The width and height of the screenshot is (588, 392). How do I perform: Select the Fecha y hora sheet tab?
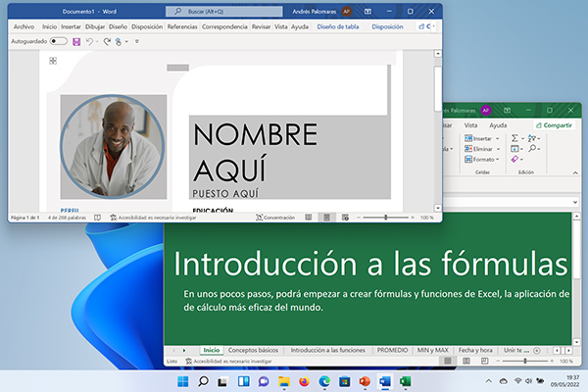click(x=475, y=350)
